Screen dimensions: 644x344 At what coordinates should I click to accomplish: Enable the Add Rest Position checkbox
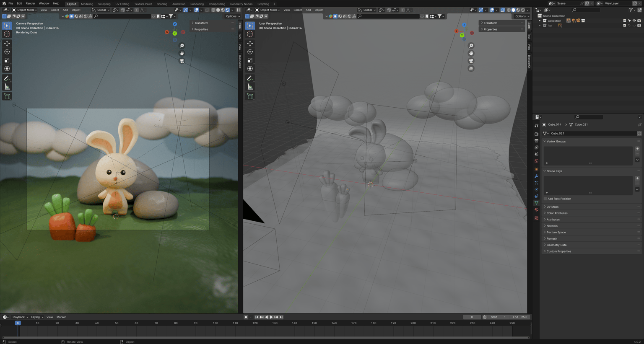[545, 199]
